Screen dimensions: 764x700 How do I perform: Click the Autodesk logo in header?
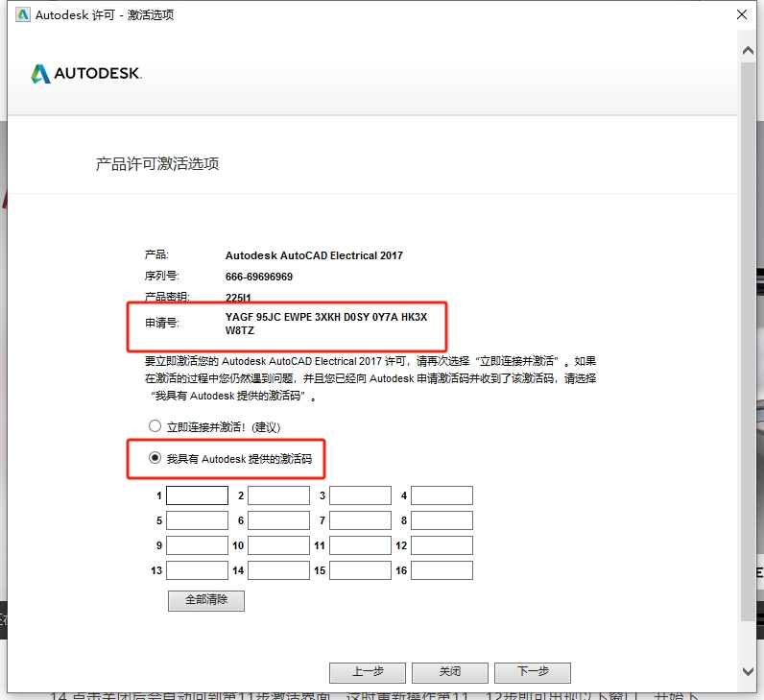86,74
